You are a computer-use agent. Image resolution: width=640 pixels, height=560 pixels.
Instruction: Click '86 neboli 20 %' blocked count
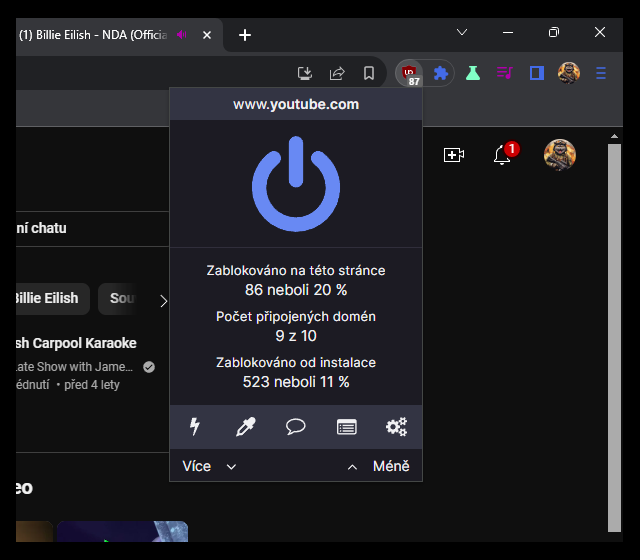[x=296, y=290]
